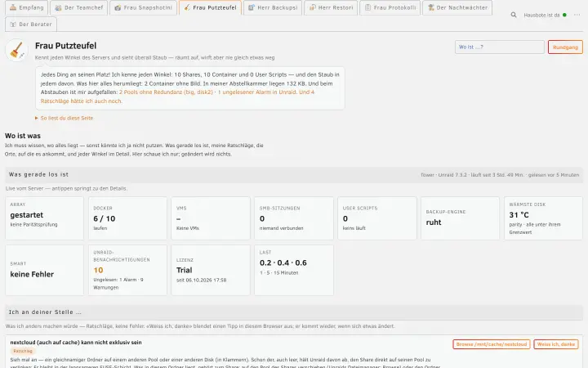The height and width of the screenshot is (368, 588).
Task: Focus the 'Wo ist ...?' search field
Action: point(499,47)
